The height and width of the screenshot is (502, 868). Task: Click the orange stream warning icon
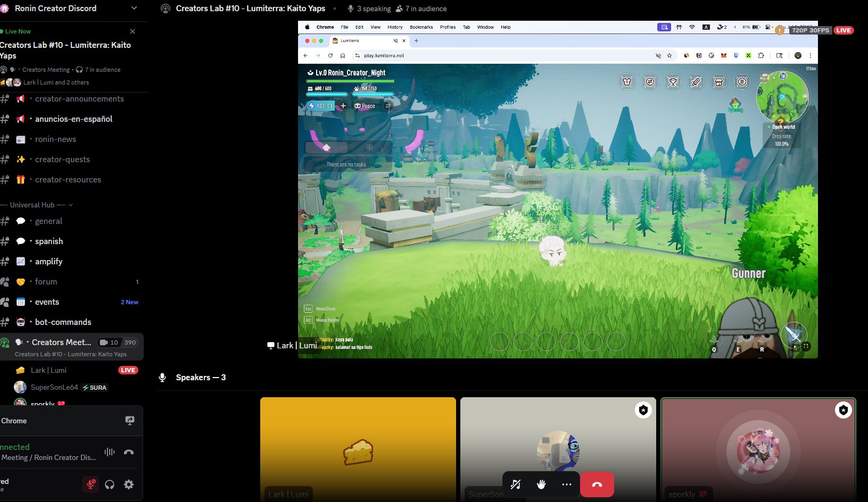780,30
